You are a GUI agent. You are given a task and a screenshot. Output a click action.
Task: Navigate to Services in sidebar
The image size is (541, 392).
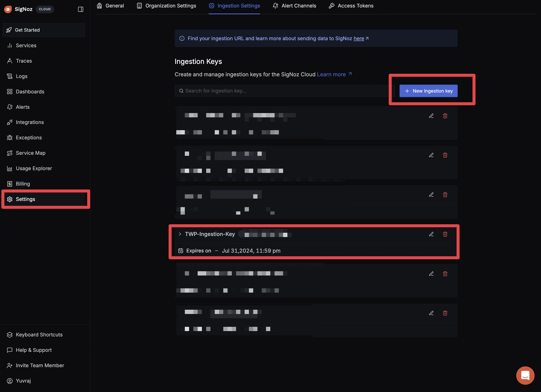point(26,45)
